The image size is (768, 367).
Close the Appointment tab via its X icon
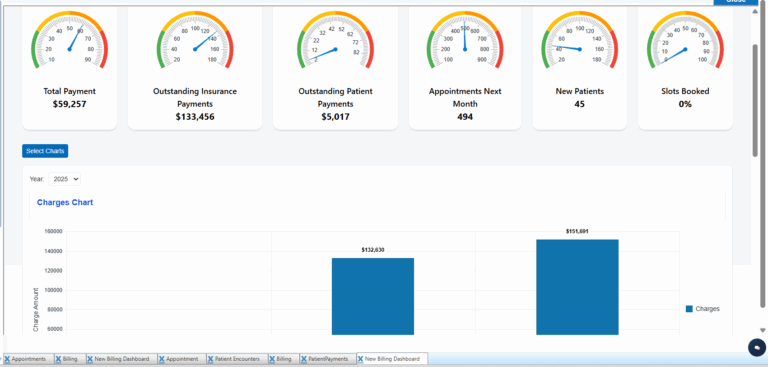point(162,359)
